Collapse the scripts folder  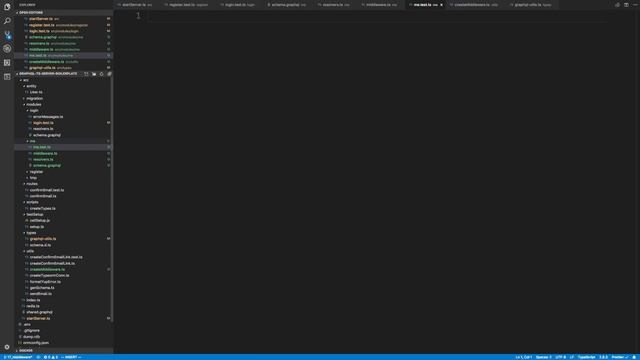[32, 202]
